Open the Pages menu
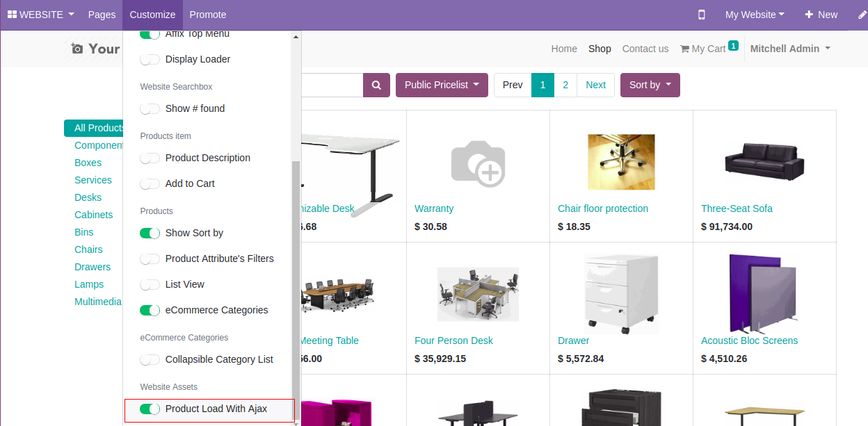868x426 pixels. coord(102,15)
